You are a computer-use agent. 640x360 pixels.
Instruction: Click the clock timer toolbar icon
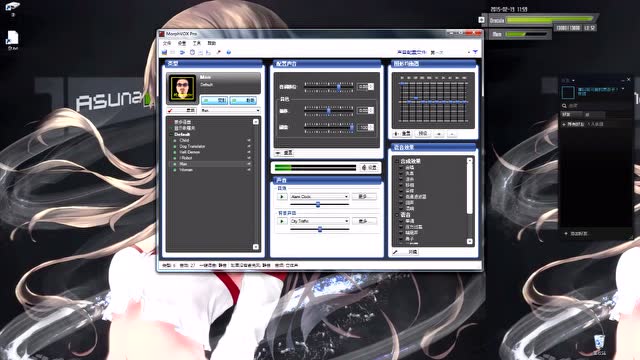pyautogui.click(x=192, y=52)
